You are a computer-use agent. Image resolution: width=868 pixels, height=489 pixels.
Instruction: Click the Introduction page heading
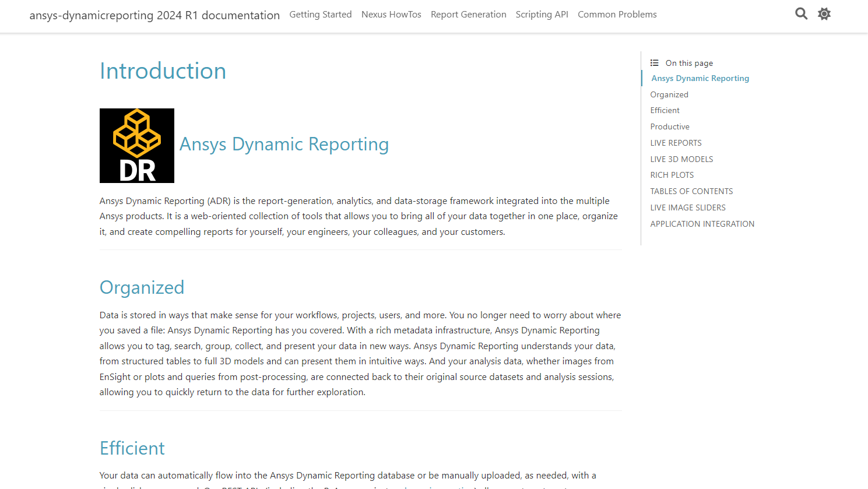point(163,71)
